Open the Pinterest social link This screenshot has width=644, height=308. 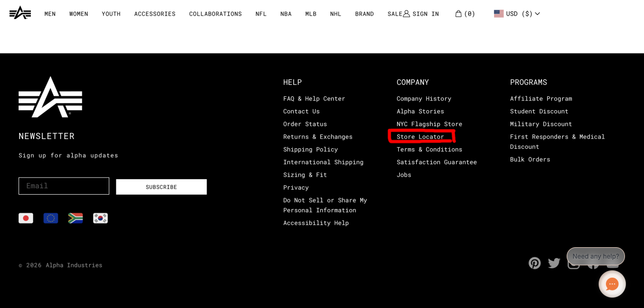click(x=535, y=263)
